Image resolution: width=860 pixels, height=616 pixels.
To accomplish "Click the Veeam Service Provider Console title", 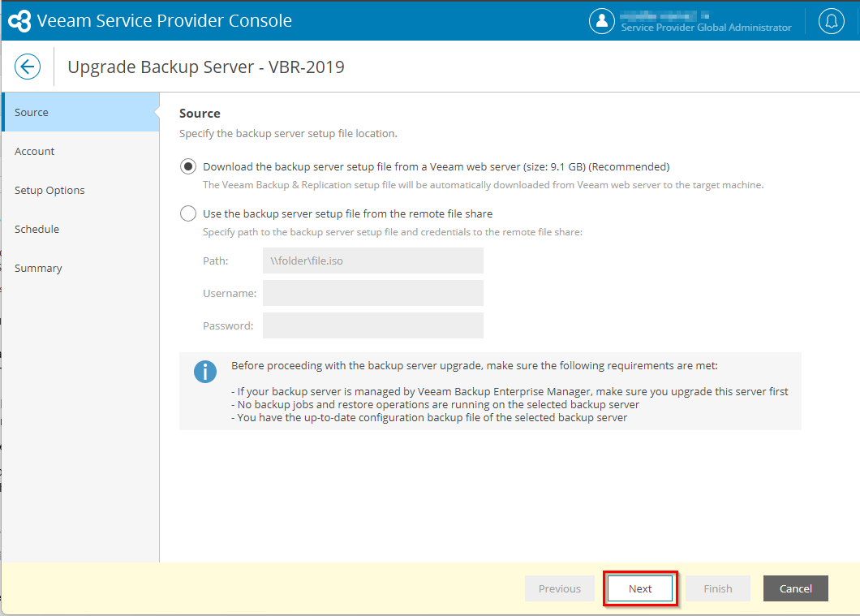I will [x=164, y=20].
